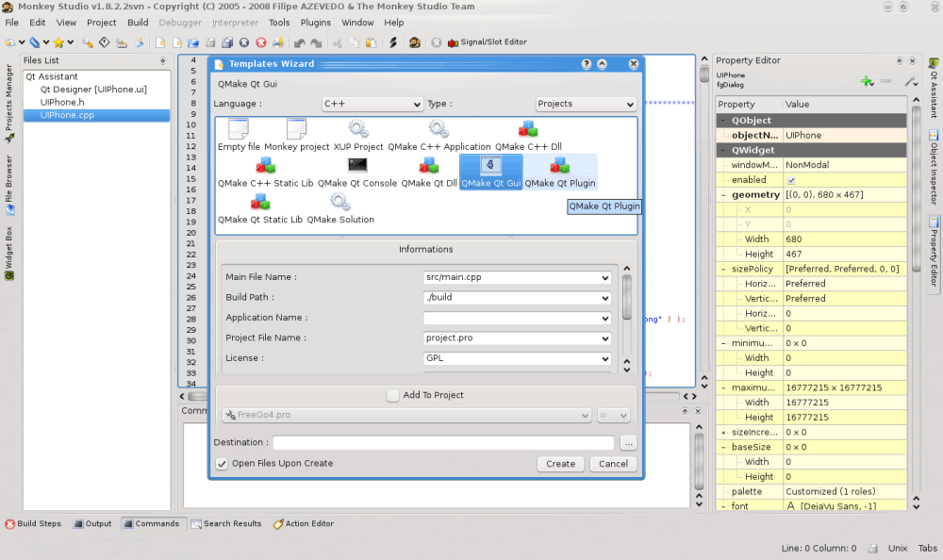The width and height of the screenshot is (943, 560).
Task: Click the Create button
Action: (560, 464)
